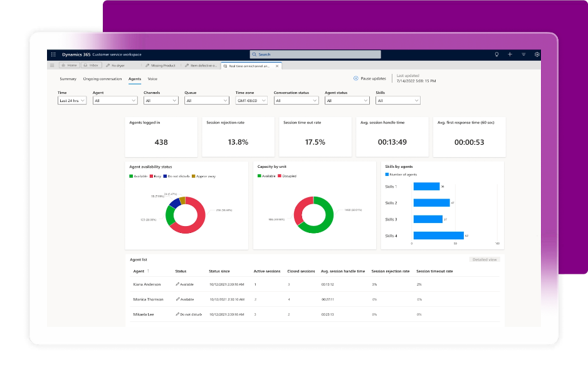Open the app launcher waffle icon

tap(53, 54)
